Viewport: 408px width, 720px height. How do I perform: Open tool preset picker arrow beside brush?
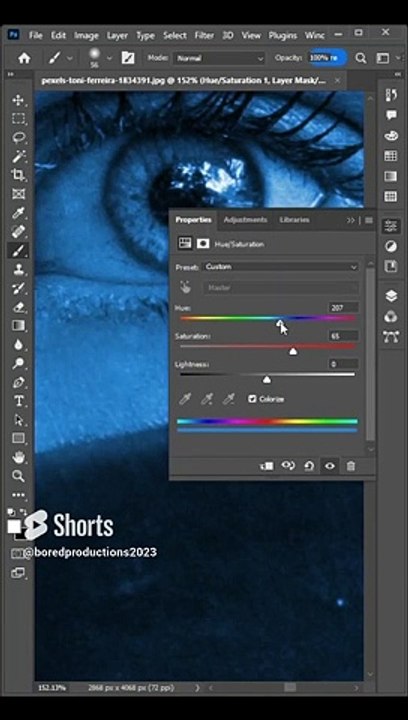pos(70,58)
